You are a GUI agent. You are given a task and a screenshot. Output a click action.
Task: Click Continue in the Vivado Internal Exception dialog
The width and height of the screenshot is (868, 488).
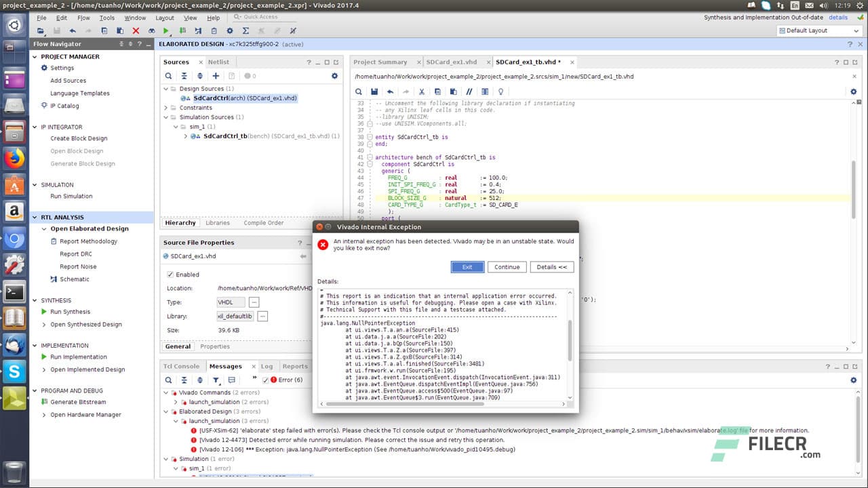tap(507, 266)
